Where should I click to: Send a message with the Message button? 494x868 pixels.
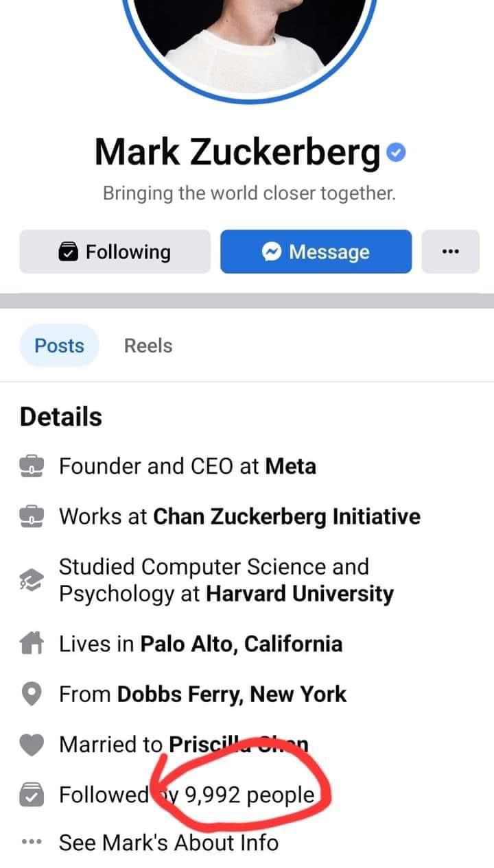pos(316,252)
